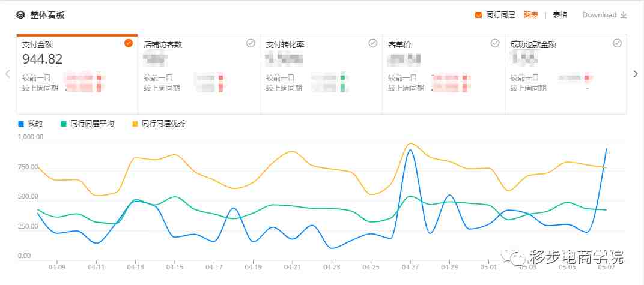This screenshot has height=285, width=644.
Task: Click the 04-13 date axis label
Action: [x=135, y=267]
